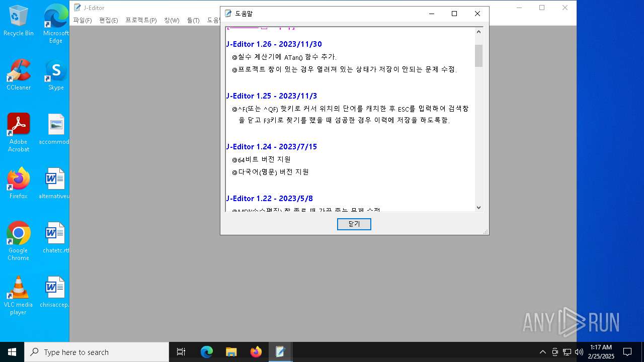The height and width of the screenshot is (362, 644).
Task: Open the 툴(T) menu
Action: [193, 21]
